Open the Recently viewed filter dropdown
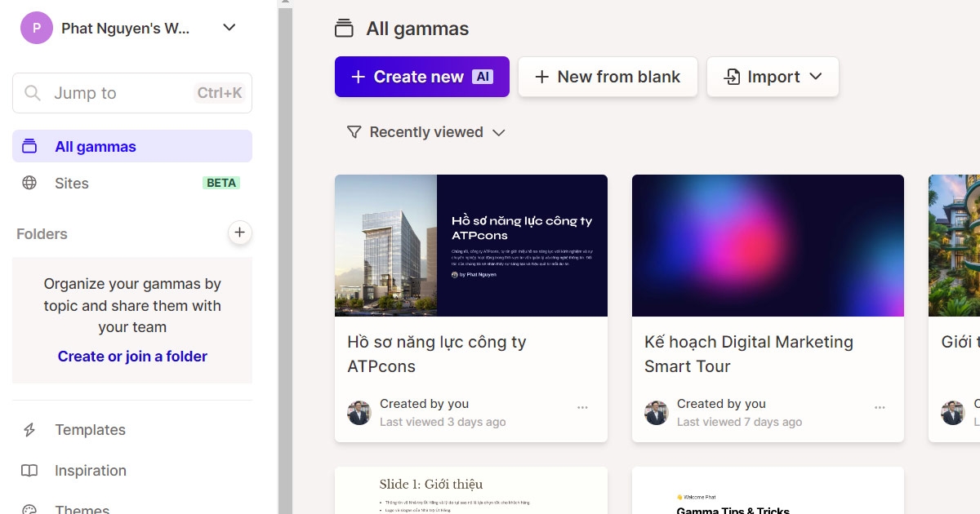The width and height of the screenshot is (980, 514). pos(426,132)
